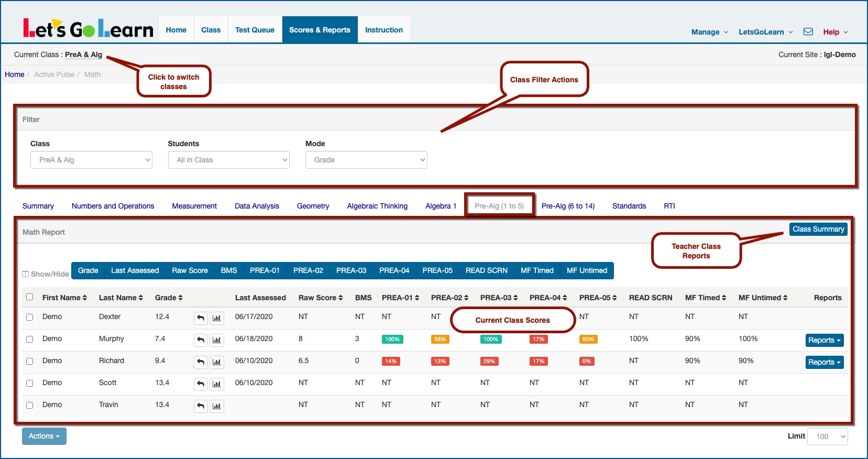The width and height of the screenshot is (868, 459).
Task: Click PreA & Alg current class link
Action: [83, 54]
